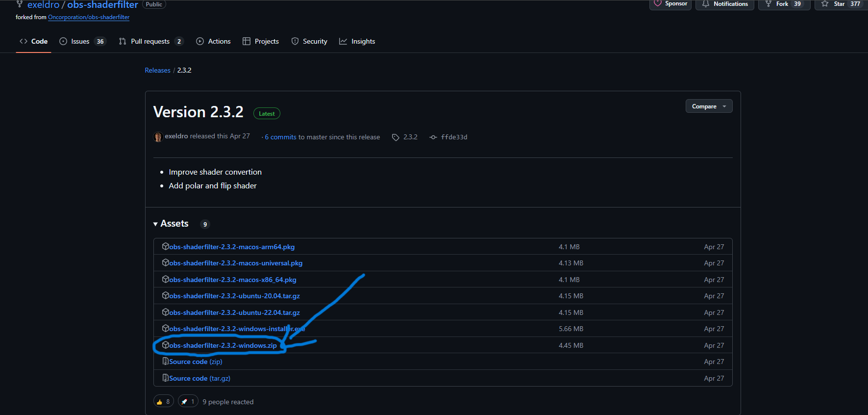Image resolution: width=868 pixels, height=415 pixels.
Task: Toggle the thumbs-up reaction with 8 votes
Action: click(164, 401)
